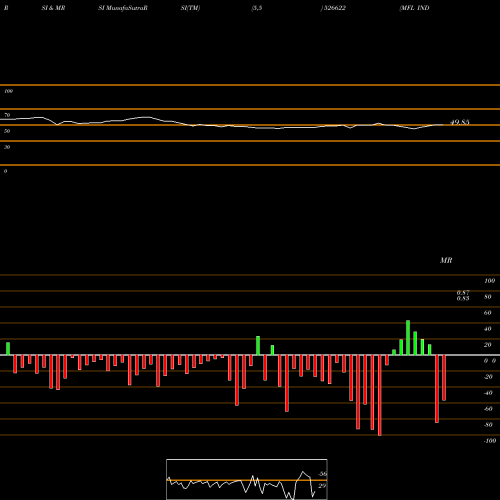Click the 20 label on MR axis
500x500 pixels.
pos(487,345)
